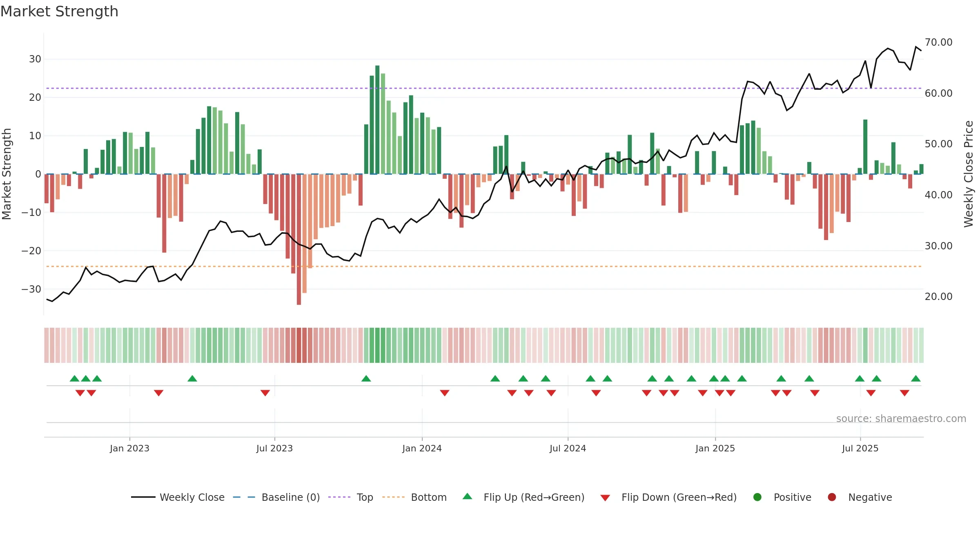This screenshot has height=551, width=980.
Task: Click the Jan 2025 axis label
Action: (715, 448)
